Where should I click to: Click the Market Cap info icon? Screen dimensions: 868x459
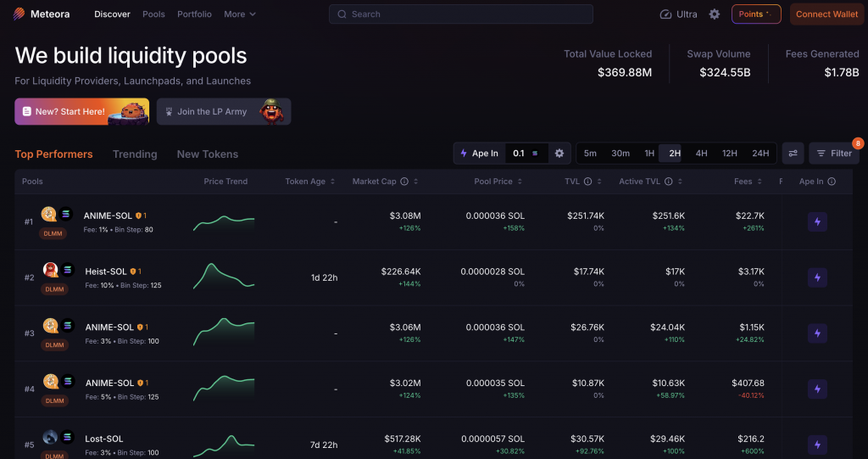click(404, 182)
